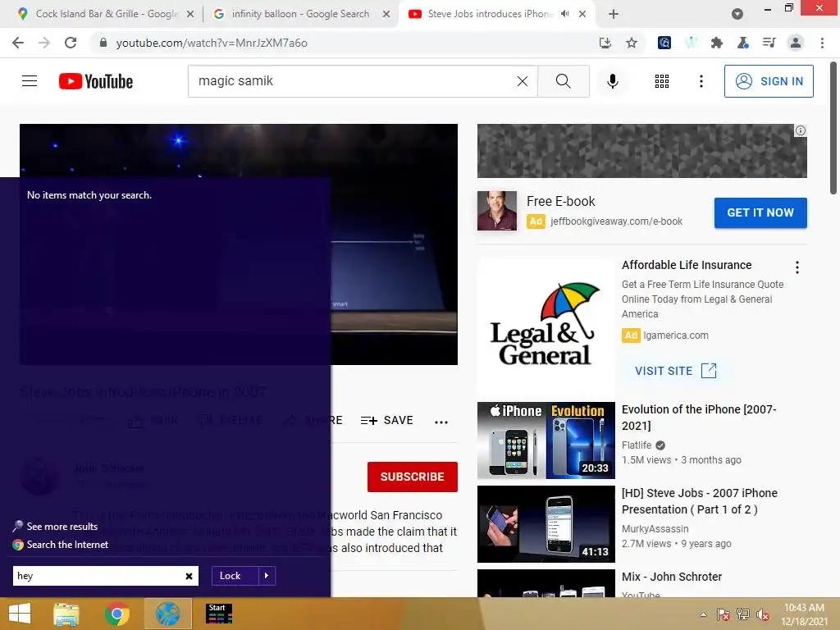This screenshot has width=840, height=630.
Task: Open the Free E-book ad title
Action: coord(561,202)
